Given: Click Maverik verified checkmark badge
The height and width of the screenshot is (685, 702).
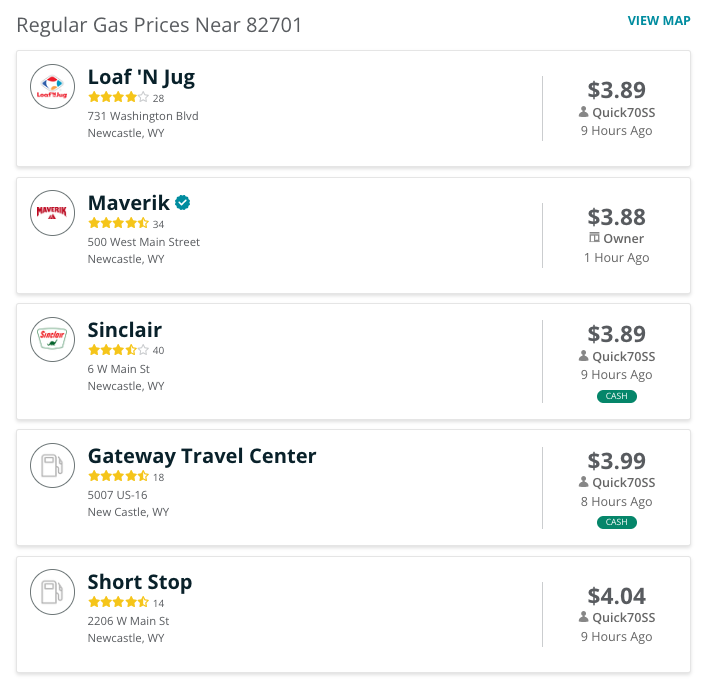Looking at the screenshot, I should pos(182,202).
